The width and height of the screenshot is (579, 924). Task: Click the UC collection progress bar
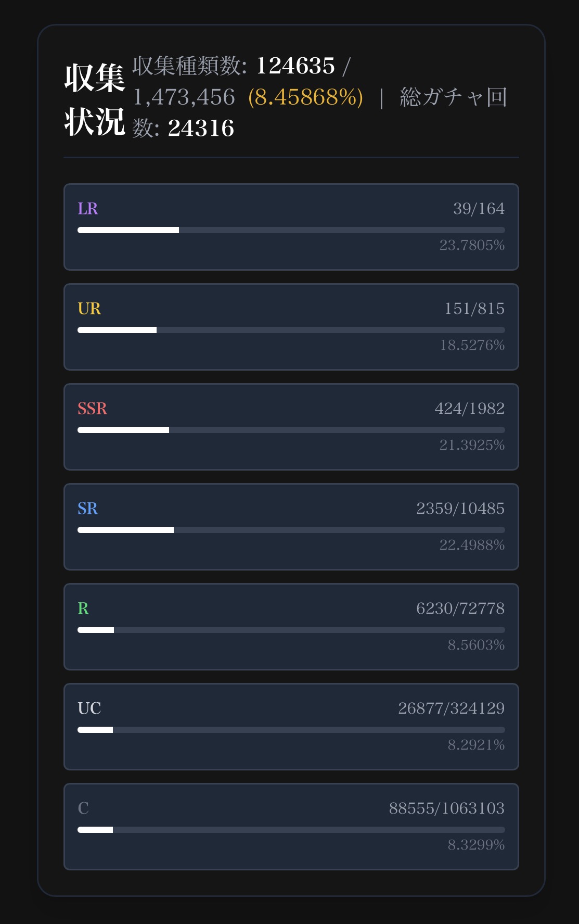click(291, 730)
